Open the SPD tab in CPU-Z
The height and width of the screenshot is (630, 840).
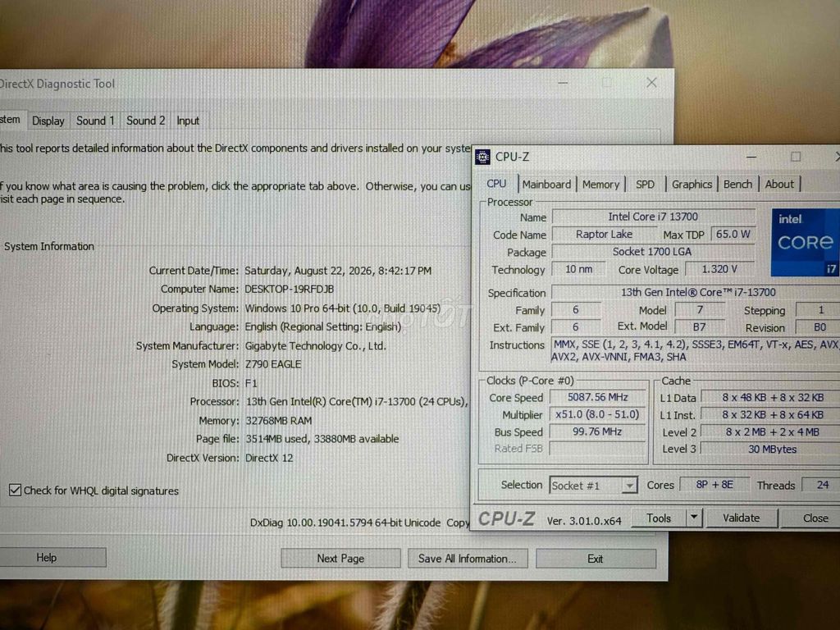pyautogui.click(x=645, y=185)
